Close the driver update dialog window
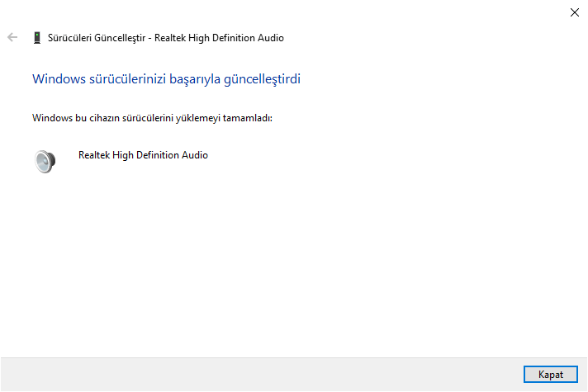The height and width of the screenshot is (392, 588). (575, 12)
